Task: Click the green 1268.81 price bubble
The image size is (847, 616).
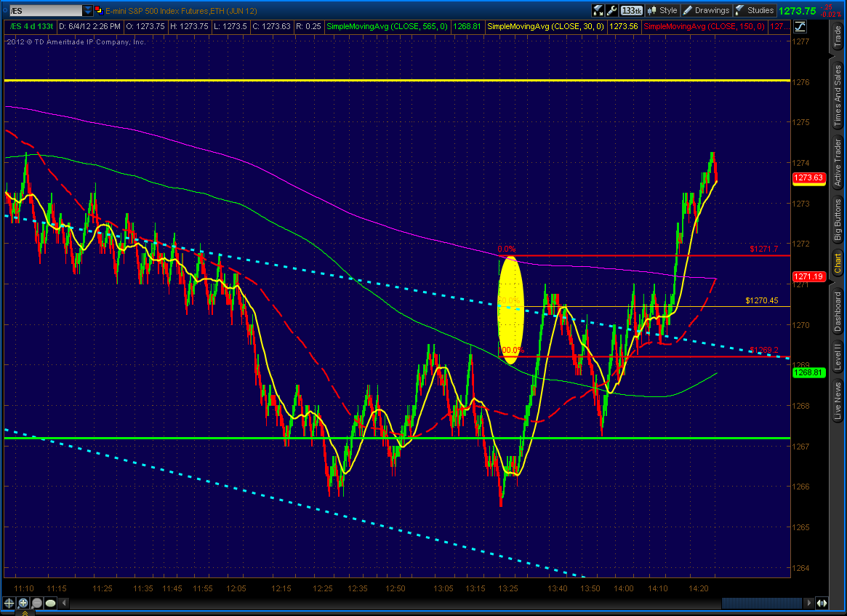Action: click(808, 372)
